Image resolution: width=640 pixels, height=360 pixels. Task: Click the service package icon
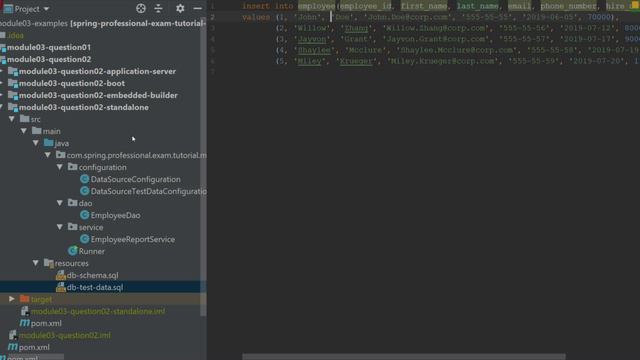pos(73,227)
